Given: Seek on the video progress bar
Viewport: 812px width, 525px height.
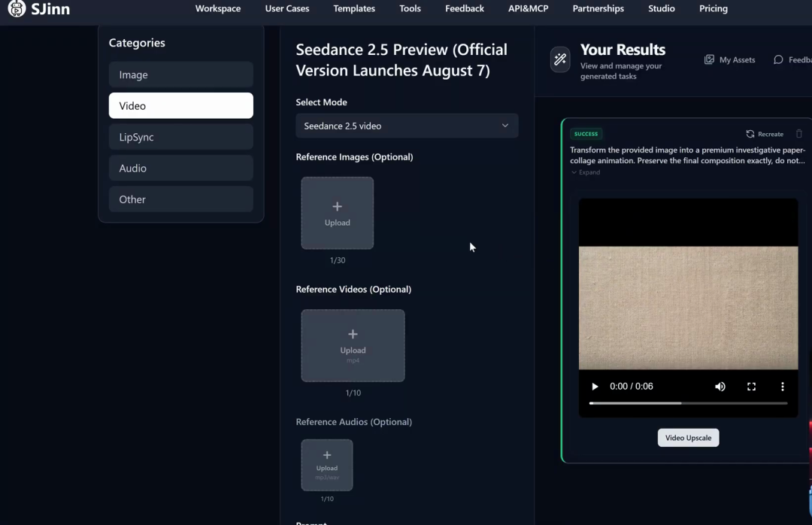Looking at the screenshot, I should (688, 403).
